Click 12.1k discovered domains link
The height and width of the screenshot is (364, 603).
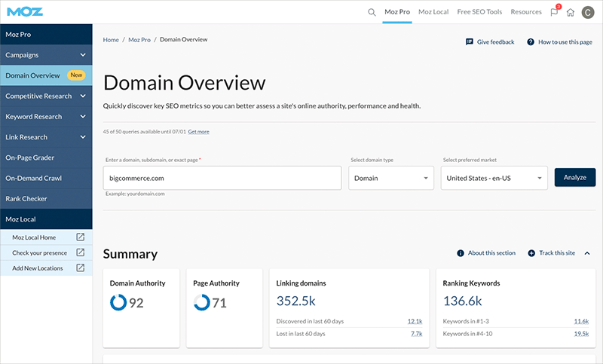click(x=415, y=321)
